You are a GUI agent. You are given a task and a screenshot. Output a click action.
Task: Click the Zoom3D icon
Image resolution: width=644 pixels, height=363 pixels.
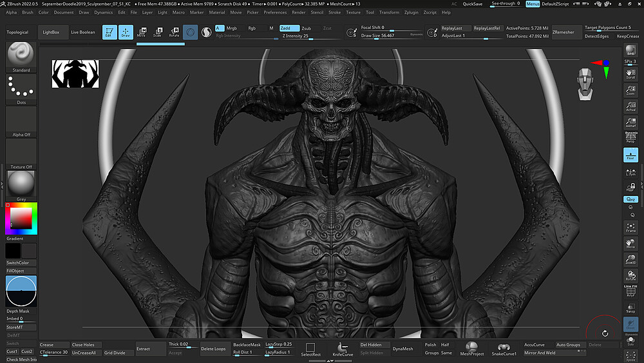tap(630, 259)
